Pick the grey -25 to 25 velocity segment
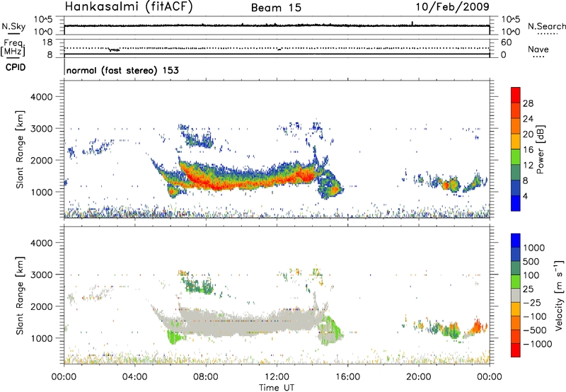 (516, 296)
